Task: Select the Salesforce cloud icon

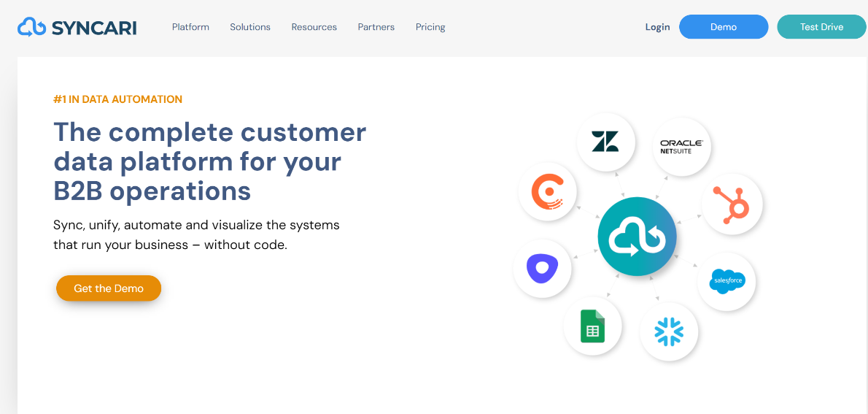Action: click(726, 282)
